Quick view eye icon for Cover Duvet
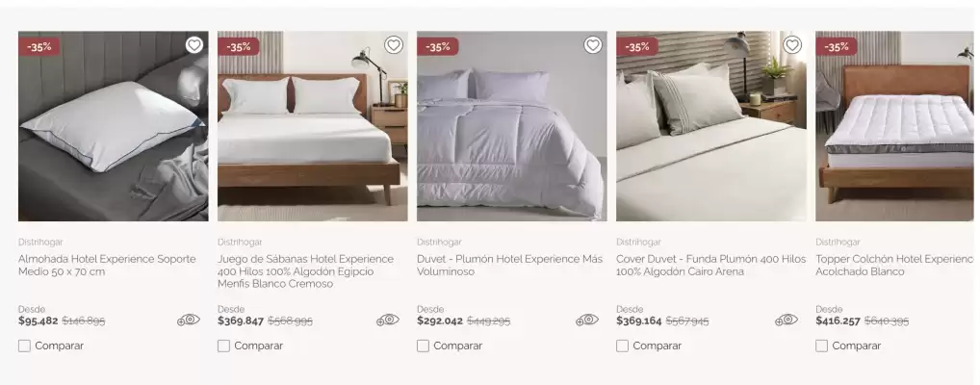This screenshot has width=980, height=385. click(x=787, y=320)
